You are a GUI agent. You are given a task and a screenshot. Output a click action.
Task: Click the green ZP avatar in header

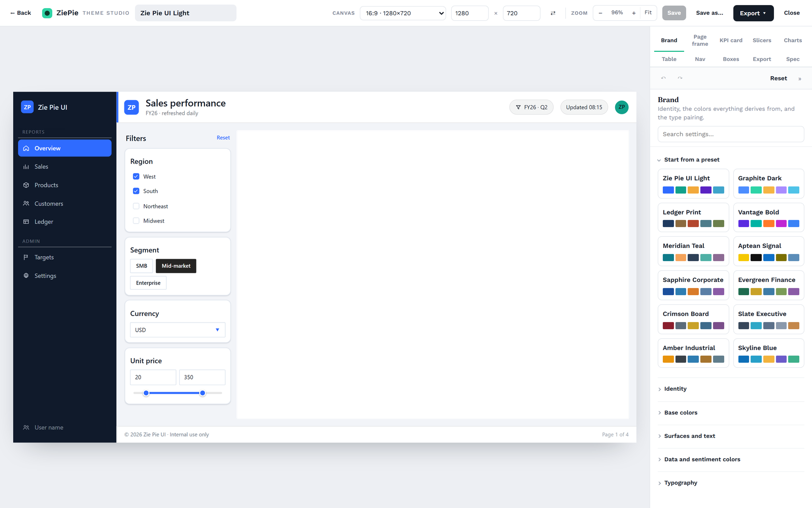click(622, 107)
